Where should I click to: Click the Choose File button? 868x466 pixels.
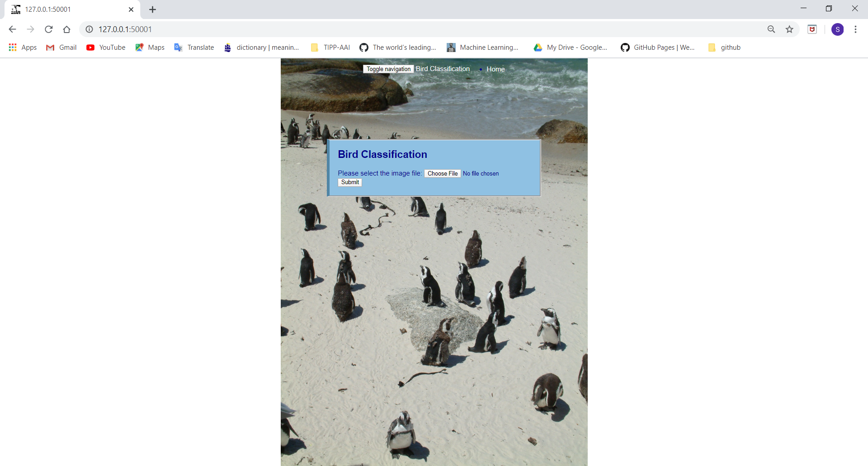443,174
